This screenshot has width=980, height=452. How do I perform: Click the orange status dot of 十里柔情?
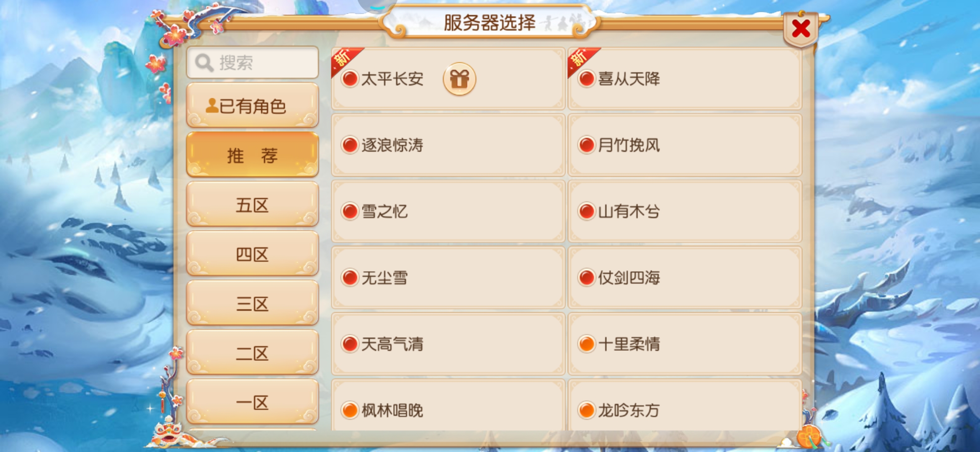click(586, 344)
